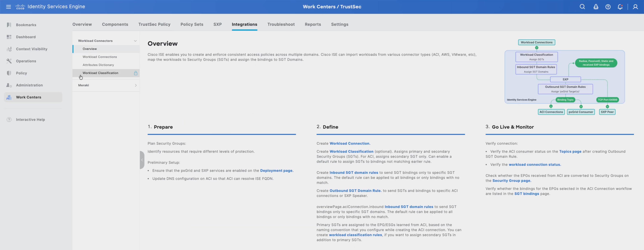
Task: Open the Security Group page link
Action: coord(512,181)
